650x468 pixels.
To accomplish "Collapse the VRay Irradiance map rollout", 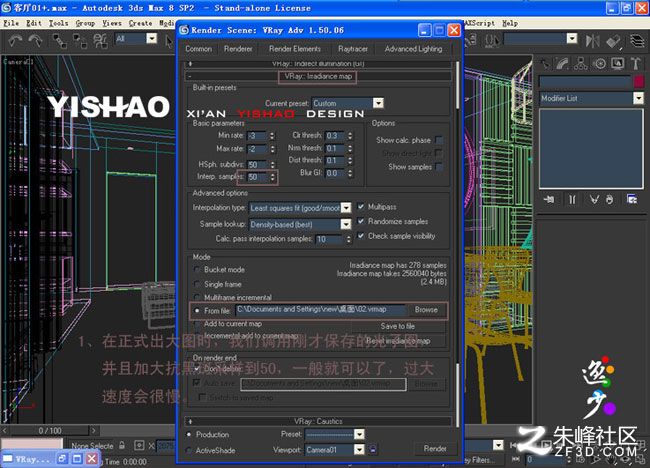I will tap(318, 76).
